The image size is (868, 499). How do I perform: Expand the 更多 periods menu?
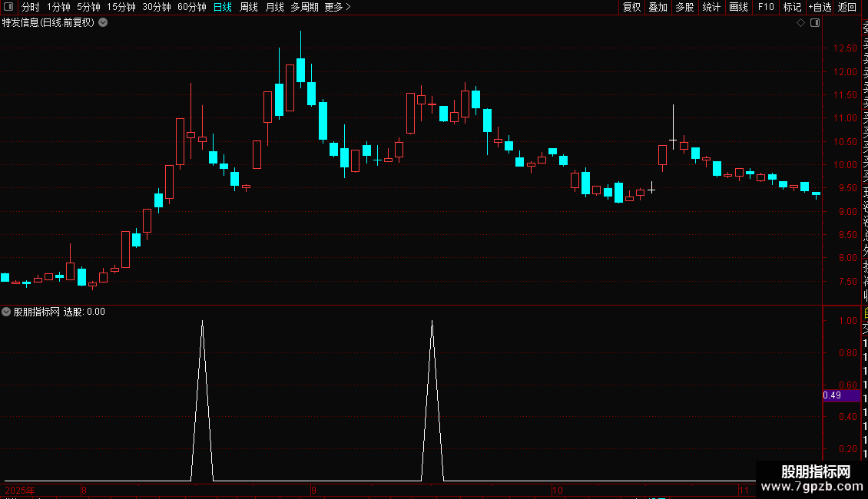point(338,7)
